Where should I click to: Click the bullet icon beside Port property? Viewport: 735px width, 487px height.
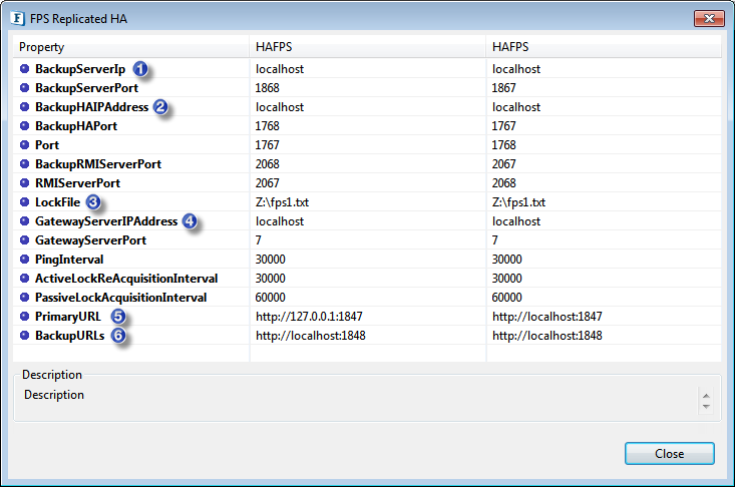coord(24,145)
